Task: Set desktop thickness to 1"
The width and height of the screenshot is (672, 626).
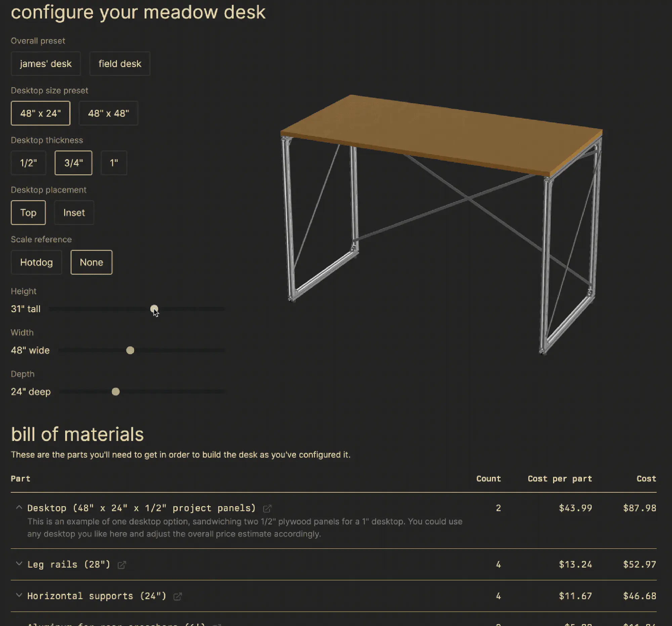Action: point(114,163)
